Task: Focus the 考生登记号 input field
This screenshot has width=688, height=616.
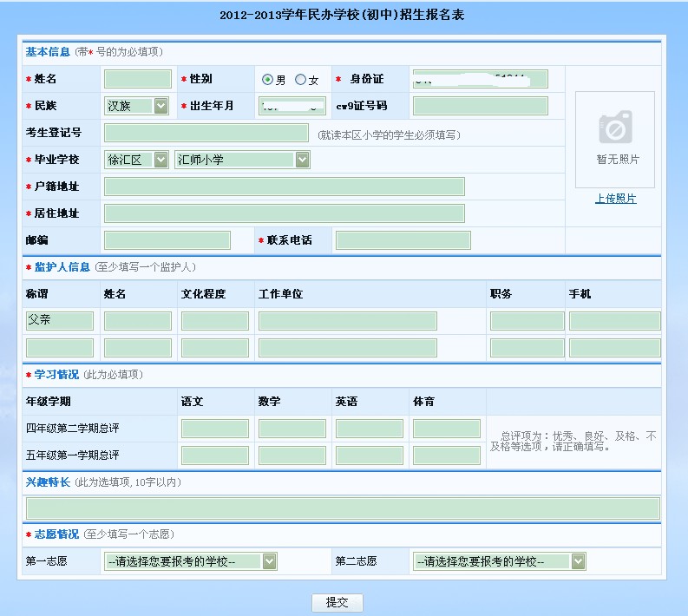Action: 206,133
